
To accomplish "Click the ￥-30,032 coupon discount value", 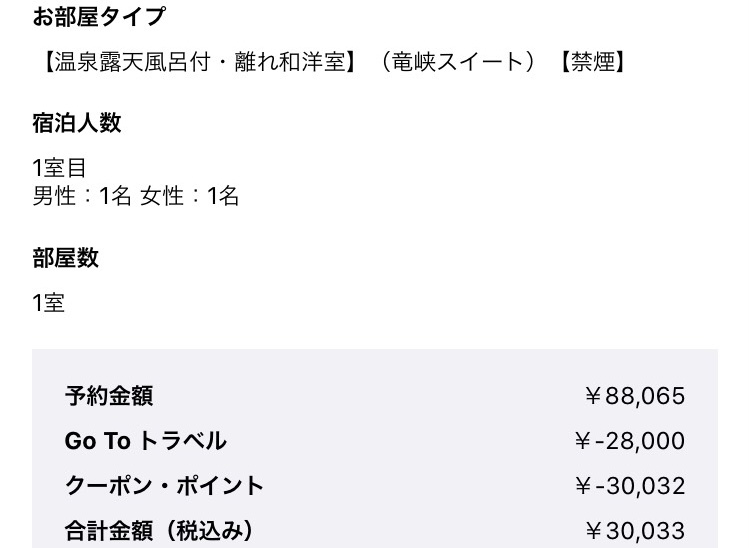I will coord(630,486).
